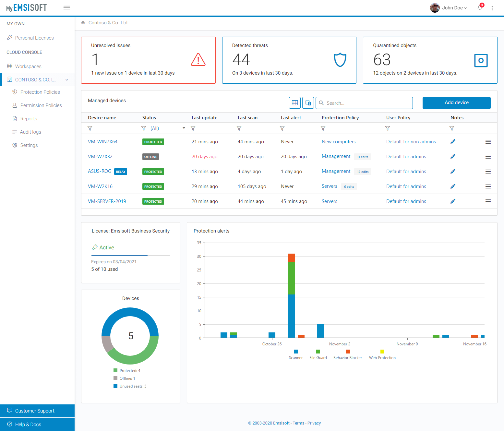
Task: Open the notifications bell
Action: pos(480,7)
